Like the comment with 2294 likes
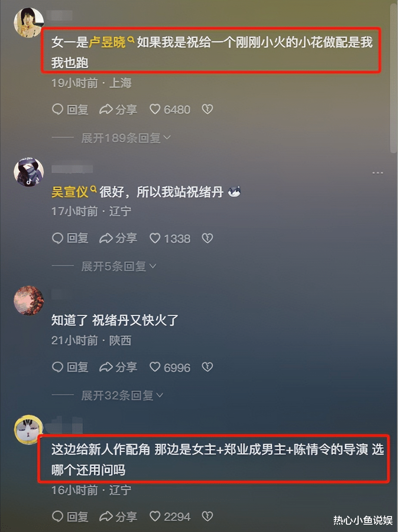The image size is (398, 532). pyautogui.click(x=170, y=516)
